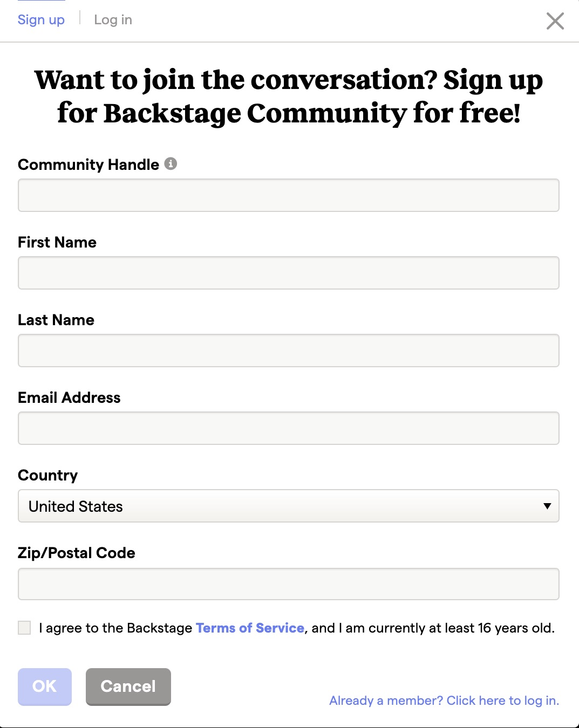Viewport: 579px width, 728px height.
Task: Click the 'First Name' label text
Action: (57, 242)
